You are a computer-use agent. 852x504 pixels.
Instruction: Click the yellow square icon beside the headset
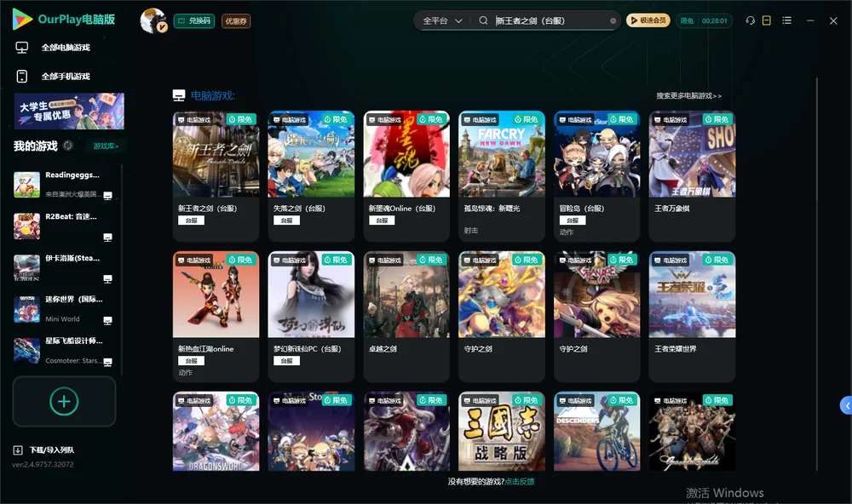point(767,20)
